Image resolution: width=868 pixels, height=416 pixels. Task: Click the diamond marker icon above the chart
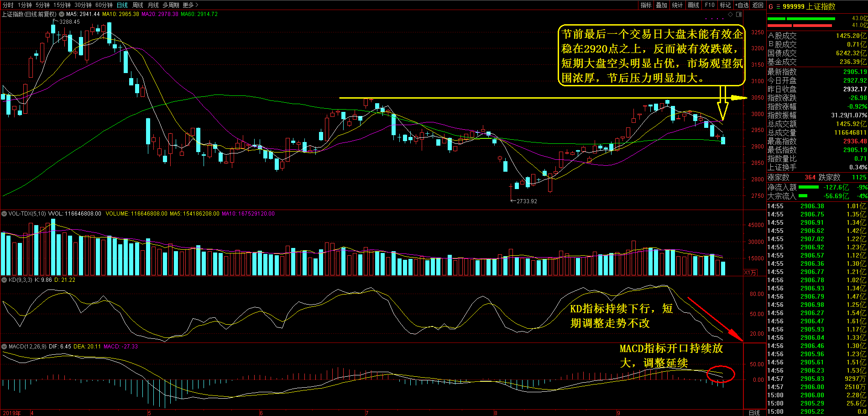[x=730, y=15]
